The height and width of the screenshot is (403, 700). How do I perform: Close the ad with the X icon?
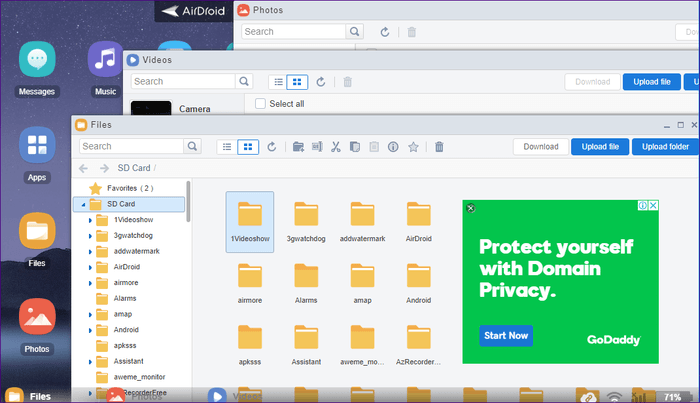[653, 205]
